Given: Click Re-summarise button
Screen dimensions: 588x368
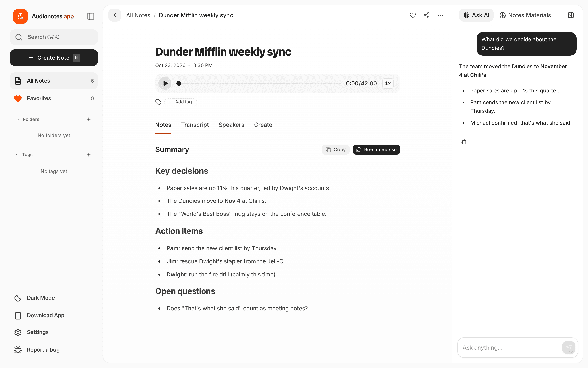Looking at the screenshot, I should point(376,149).
